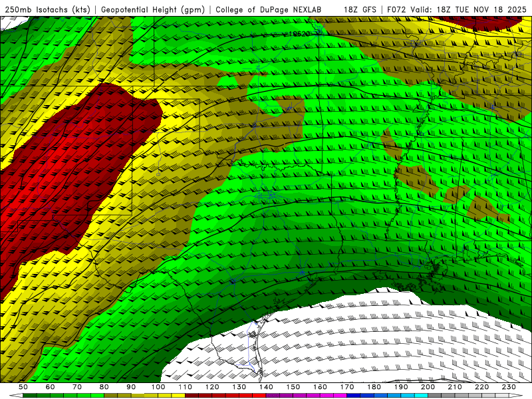532x399 pixels.
Task: Click the darkest green swatch under 50
Action: [x=29, y=396]
